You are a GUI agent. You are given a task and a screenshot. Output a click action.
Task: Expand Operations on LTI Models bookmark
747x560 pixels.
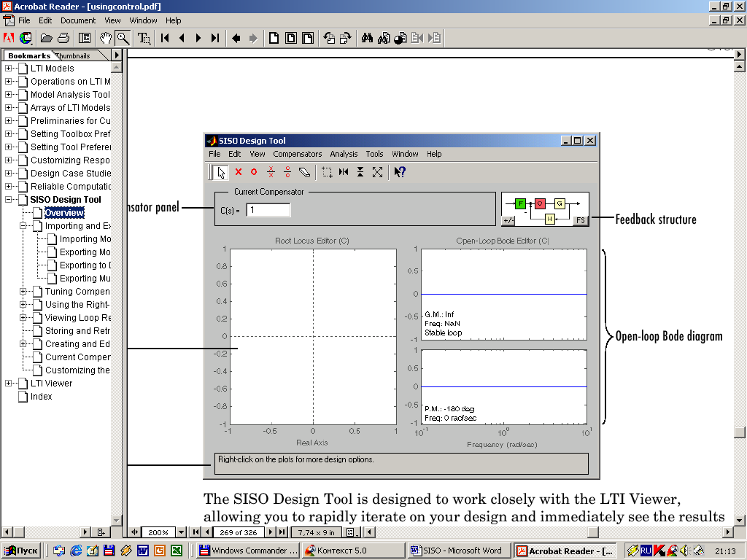point(8,82)
